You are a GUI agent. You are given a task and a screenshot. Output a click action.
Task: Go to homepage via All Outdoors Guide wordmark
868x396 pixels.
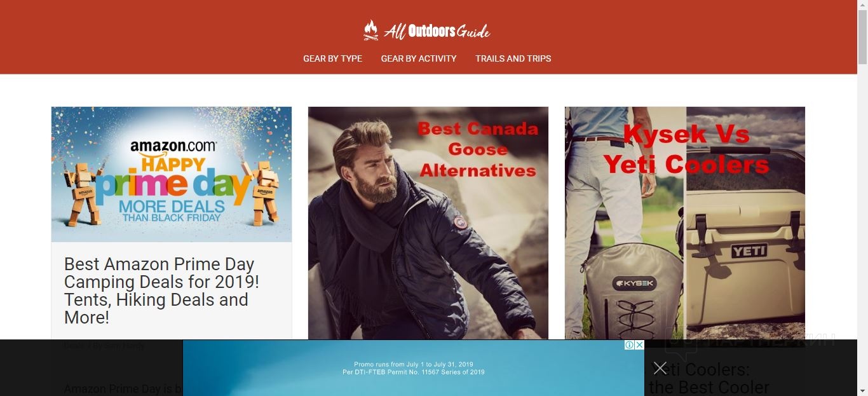pos(437,31)
